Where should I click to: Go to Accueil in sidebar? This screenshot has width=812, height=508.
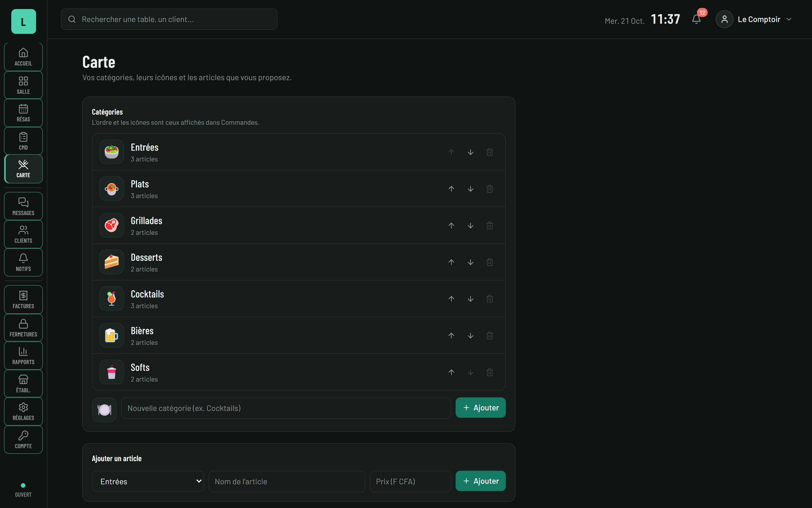23,57
